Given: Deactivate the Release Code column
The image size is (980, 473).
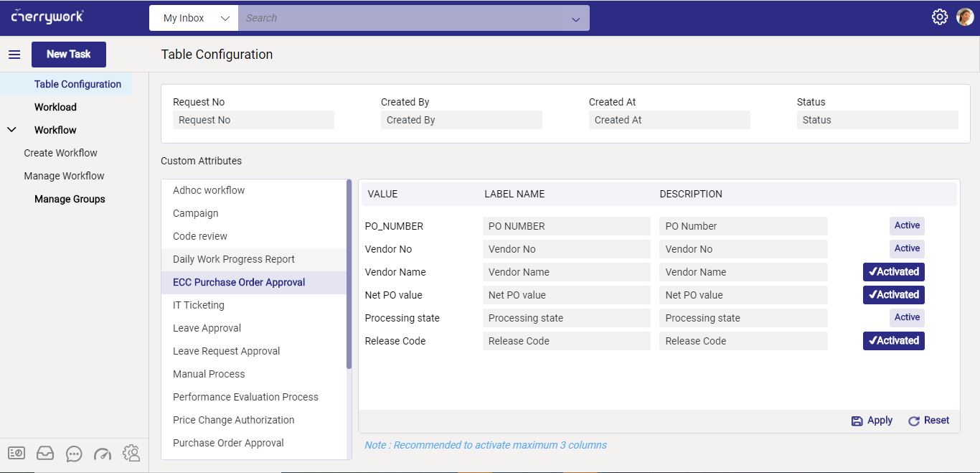Looking at the screenshot, I should tap(893, 341).
